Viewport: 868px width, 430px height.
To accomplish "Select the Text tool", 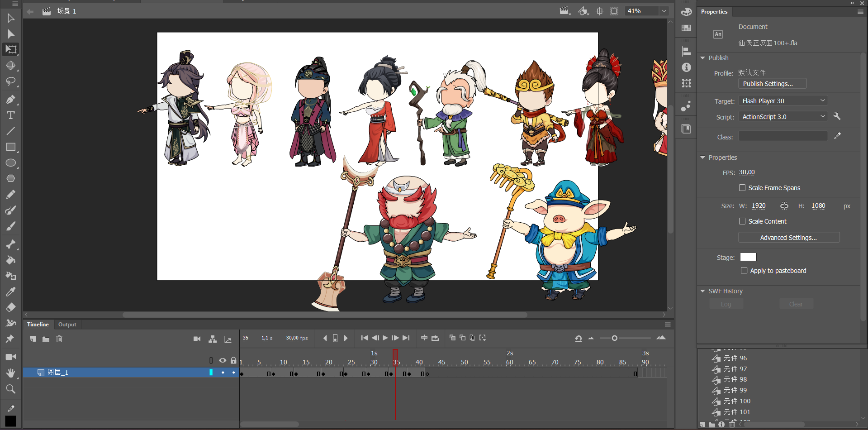I will 10,115.
